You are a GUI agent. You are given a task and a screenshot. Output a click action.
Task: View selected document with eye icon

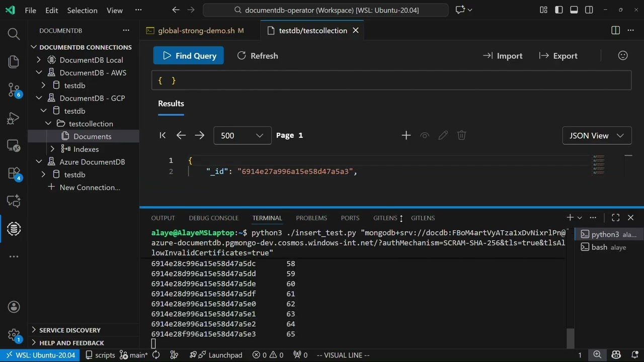tap(425, 135)
